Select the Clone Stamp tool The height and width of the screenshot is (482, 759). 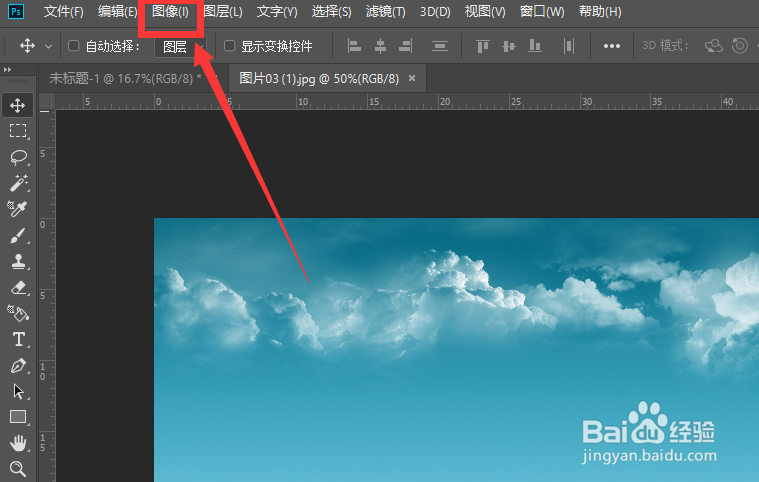tap(18, 261)
